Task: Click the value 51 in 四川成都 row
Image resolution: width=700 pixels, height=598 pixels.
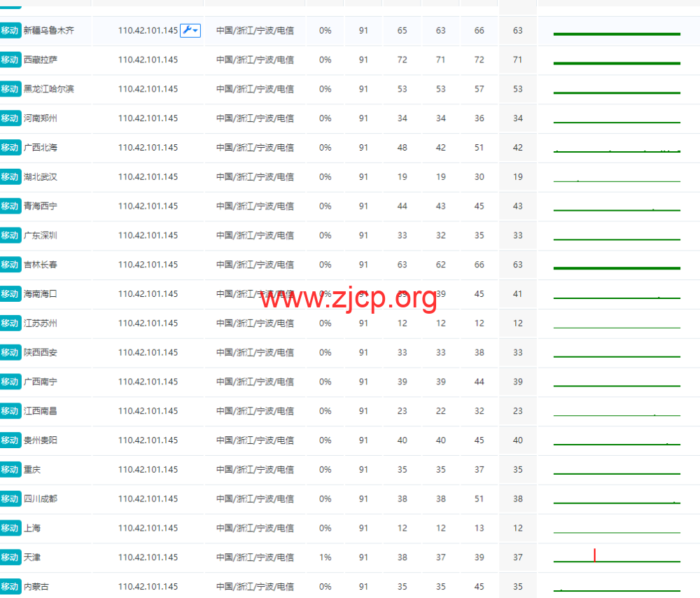Action: coord(479,499)
